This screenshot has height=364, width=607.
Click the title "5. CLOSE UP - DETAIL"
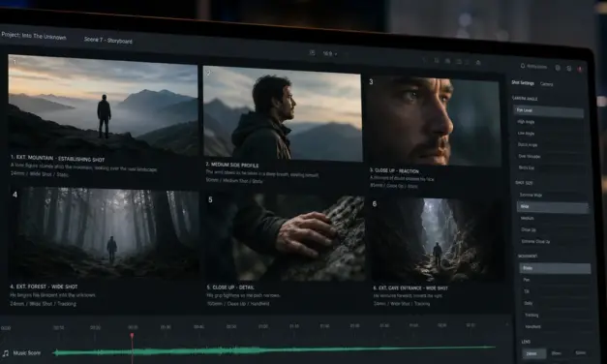(230, 288)
